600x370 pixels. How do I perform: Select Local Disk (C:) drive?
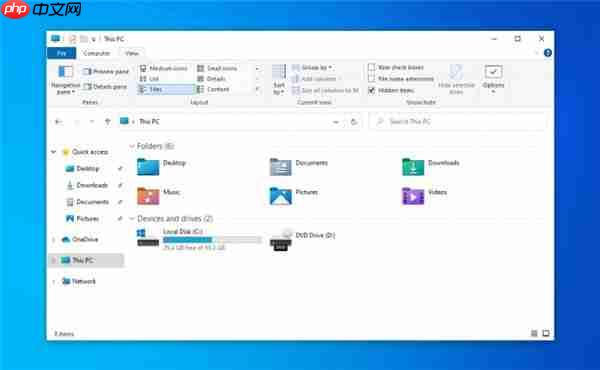point(199,239)
